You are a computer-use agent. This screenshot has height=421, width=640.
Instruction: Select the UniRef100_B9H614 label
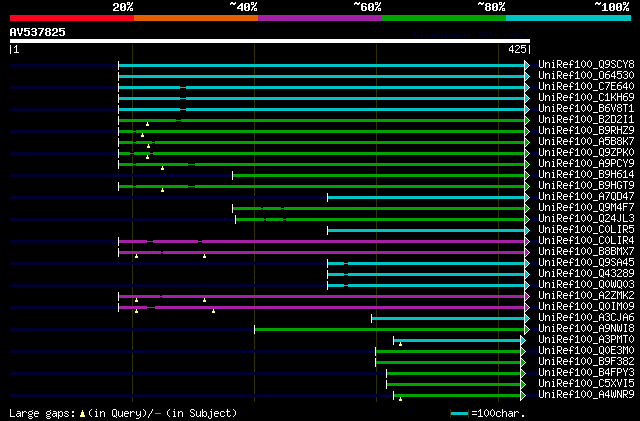coord(586,174)
